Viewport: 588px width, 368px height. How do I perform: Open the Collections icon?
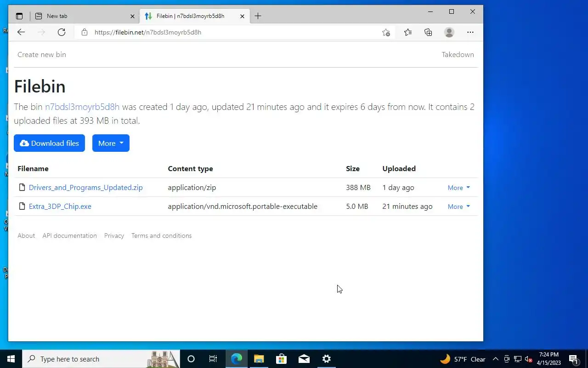pyautogui.click(x=428, y=32)
